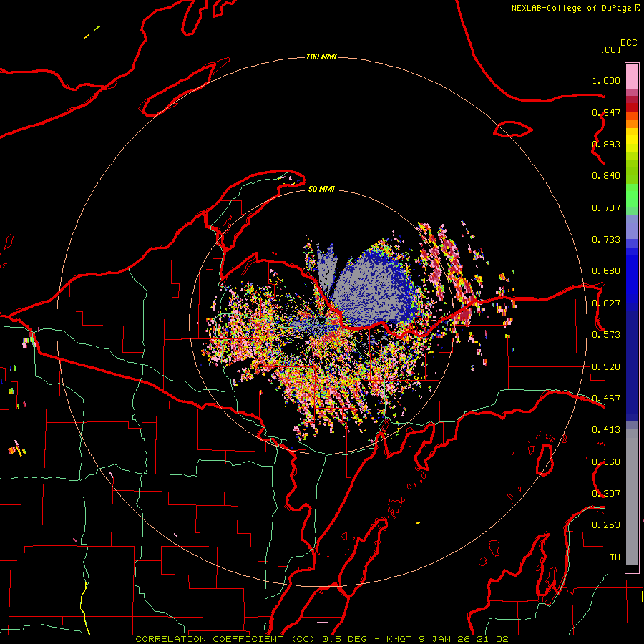Select the 0.893 scale value
The image size is (644, 644).
606,144
